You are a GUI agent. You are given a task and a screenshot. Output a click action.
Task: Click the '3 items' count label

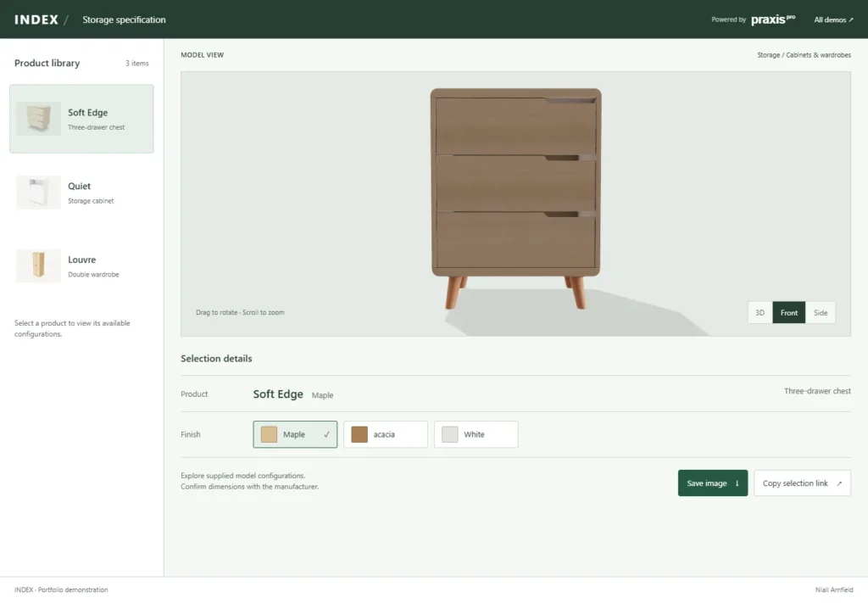(136, 63)
